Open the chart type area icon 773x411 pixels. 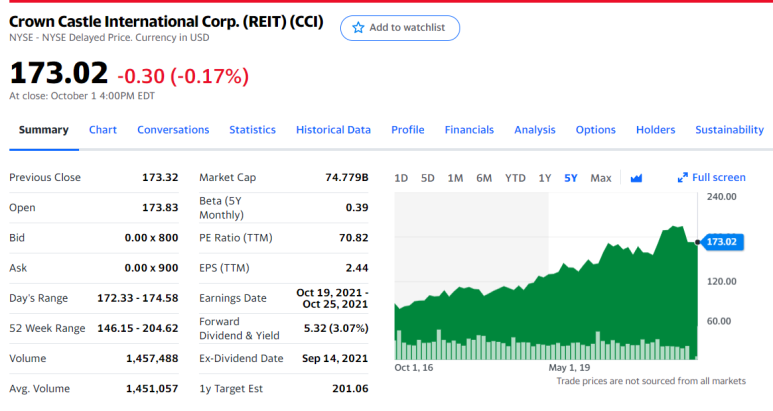636,178
